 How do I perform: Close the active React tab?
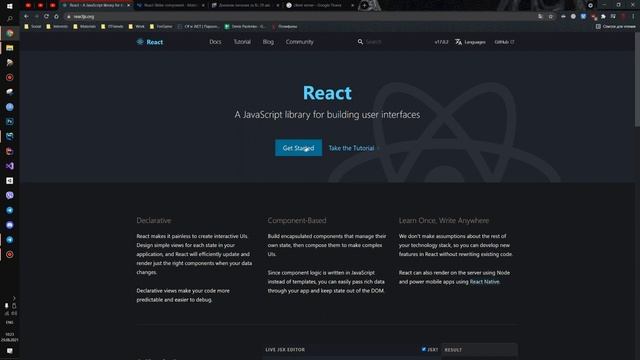point(128,5)
